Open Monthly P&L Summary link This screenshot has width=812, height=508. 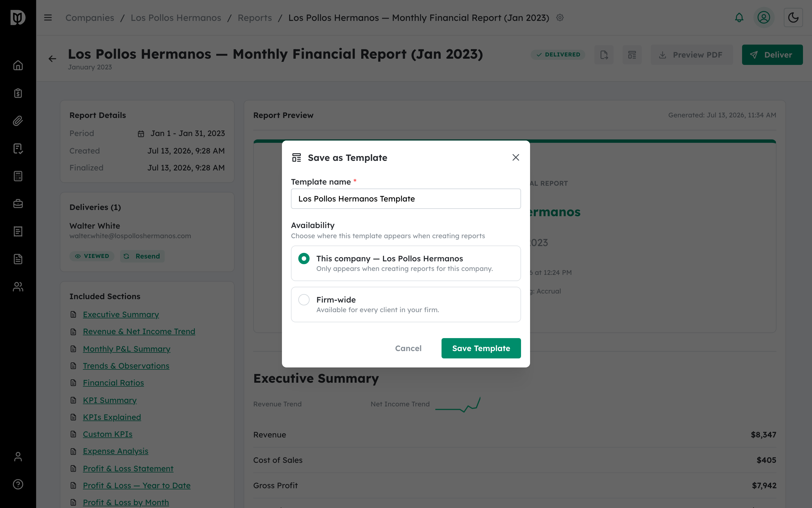127,349
